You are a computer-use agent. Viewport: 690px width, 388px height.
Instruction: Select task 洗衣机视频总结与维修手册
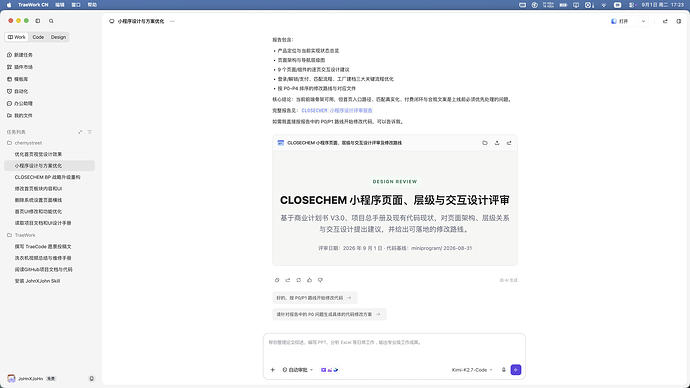(49, 258)
